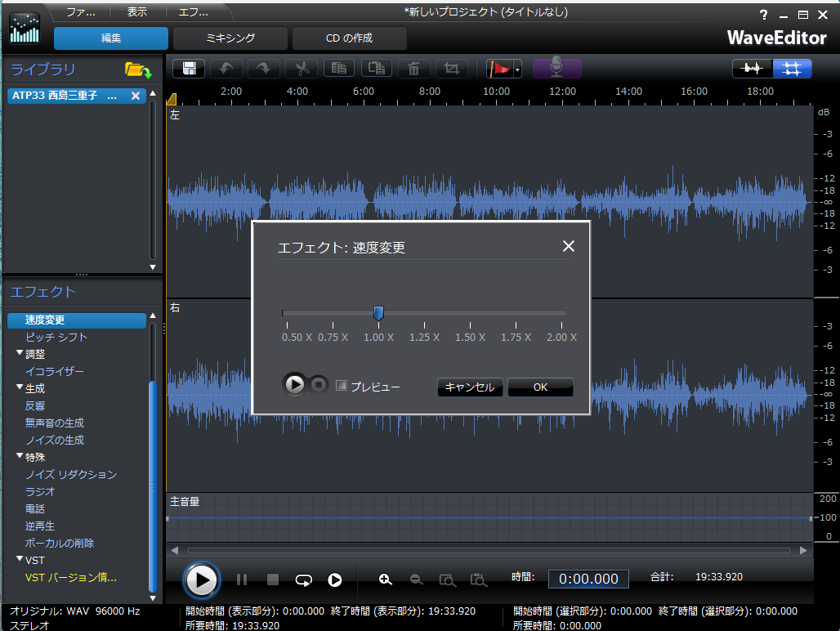This screenshot has width=840, height=631.
Task: Play the effect preview in dialog
Action: click(x=295, y=384)
